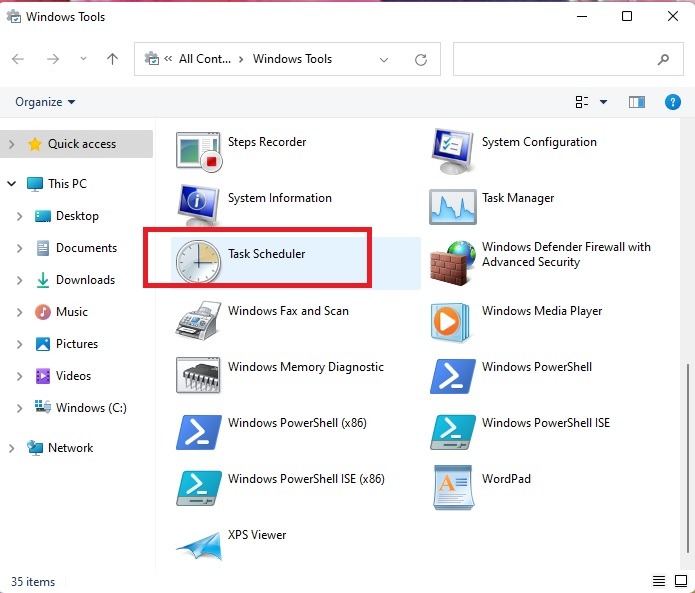Switch to details view in status bar
Viewport: 695px width, 593px height.
[659, 581]
